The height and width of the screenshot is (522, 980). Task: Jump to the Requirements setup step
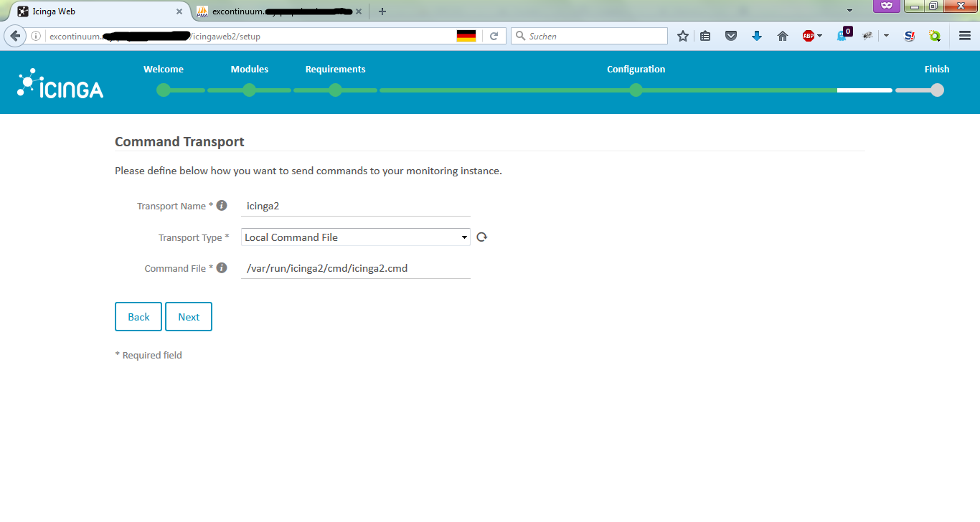tap(336, 70)
